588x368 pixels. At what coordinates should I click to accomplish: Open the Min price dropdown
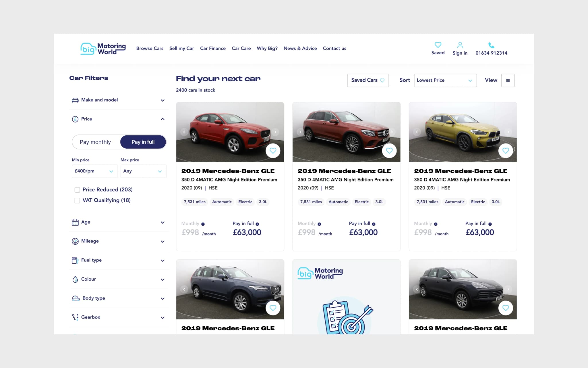94,171
